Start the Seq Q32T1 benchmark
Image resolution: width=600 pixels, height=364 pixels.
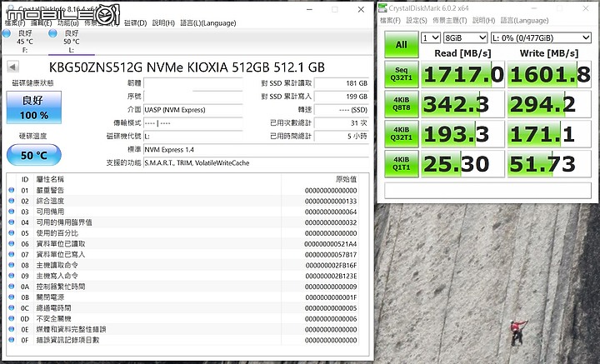point(402,74)
